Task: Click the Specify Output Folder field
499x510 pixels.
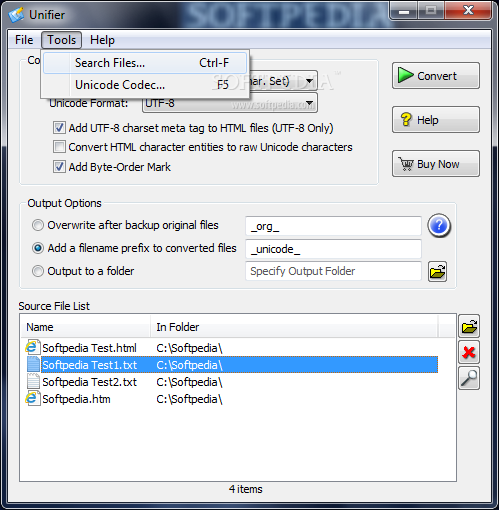Action: [333, 271]
